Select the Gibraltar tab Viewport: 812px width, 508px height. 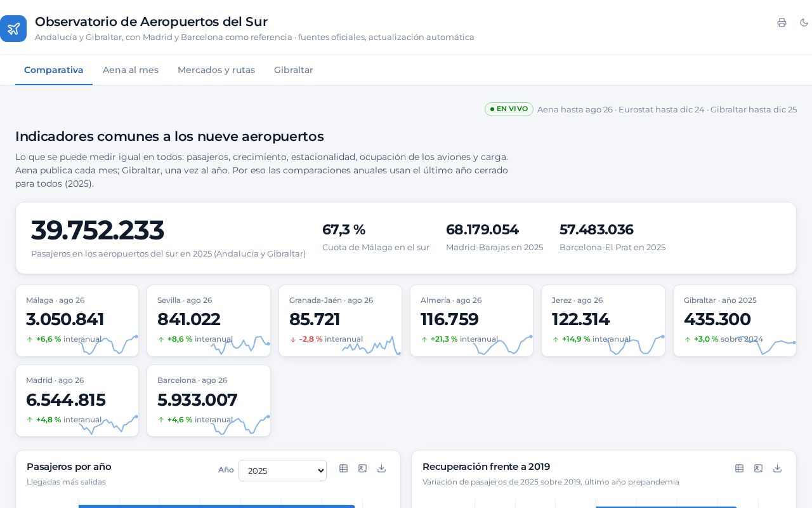(x=294, y=70)
